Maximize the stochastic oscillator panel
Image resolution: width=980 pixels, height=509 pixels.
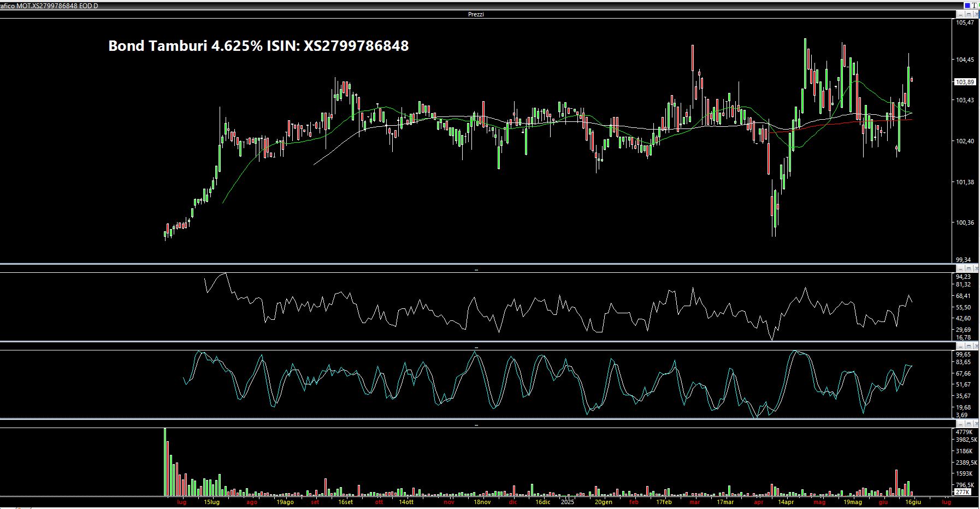coord(968,346)
